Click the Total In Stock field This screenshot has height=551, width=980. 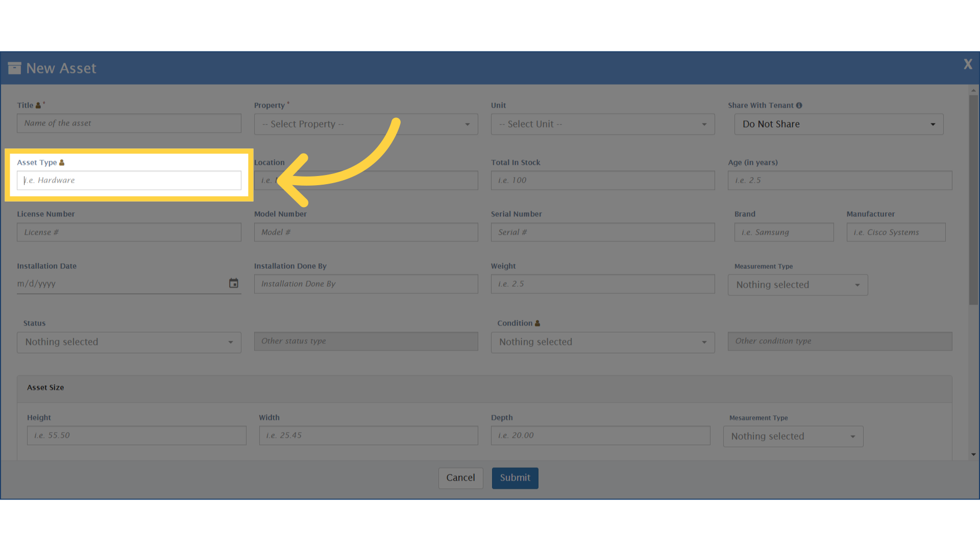click(603, 181)
